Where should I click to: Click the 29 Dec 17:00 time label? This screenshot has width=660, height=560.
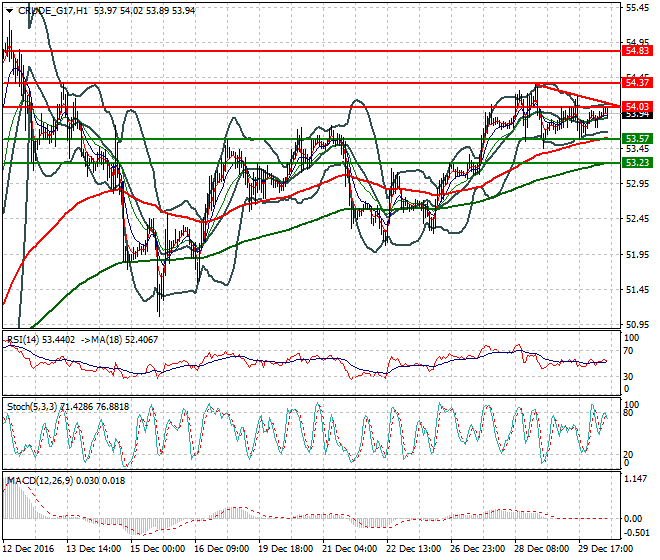pos(606,549)
